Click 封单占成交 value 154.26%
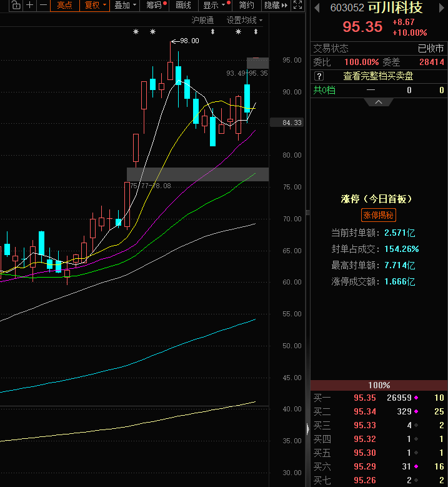448x487 pixels. [x=401, y=249]
